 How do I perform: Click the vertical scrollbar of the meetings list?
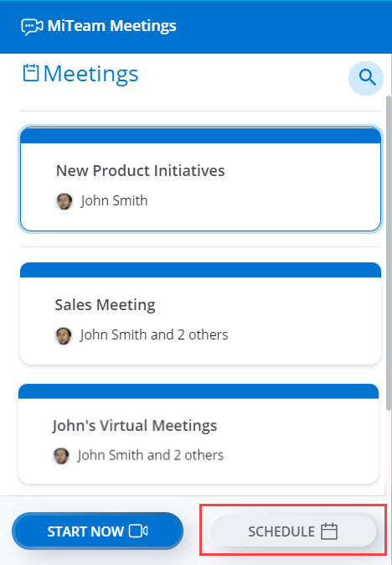pos(389,252)
